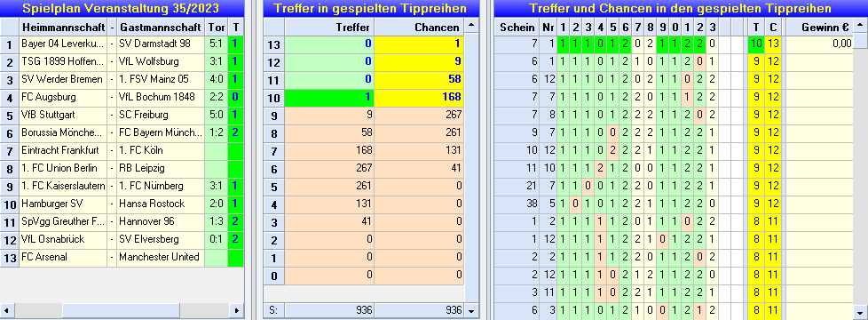Click the Heimmannschaft column header
The width and height of the screenshot is (868, 320).
pyautogui.click(x=62, y=28)
